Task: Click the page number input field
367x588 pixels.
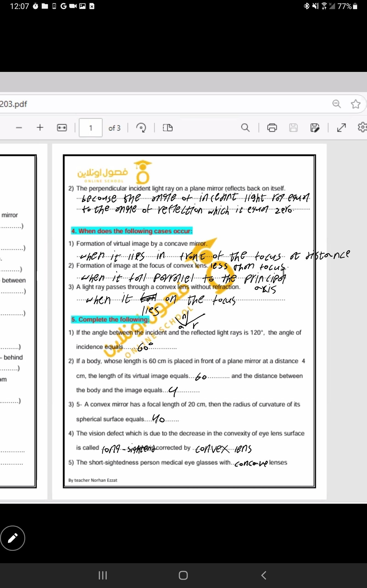Action: (91, 128)
